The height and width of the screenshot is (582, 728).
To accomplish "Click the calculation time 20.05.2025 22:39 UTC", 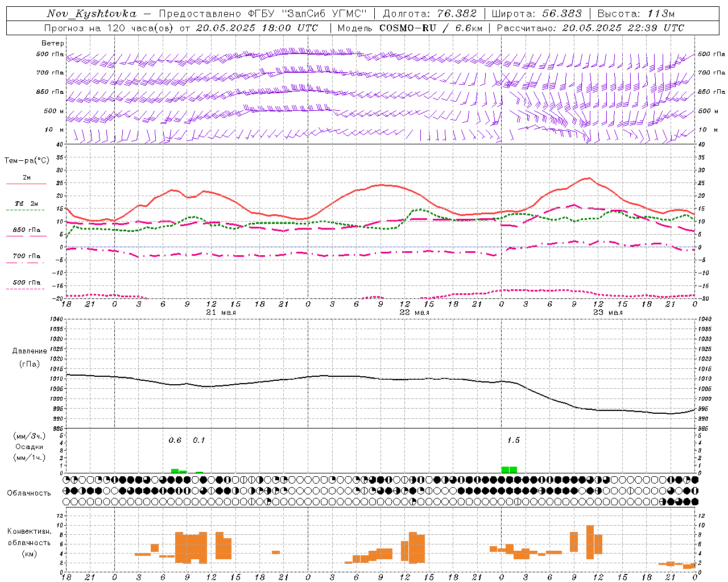I will pos(623,28).
